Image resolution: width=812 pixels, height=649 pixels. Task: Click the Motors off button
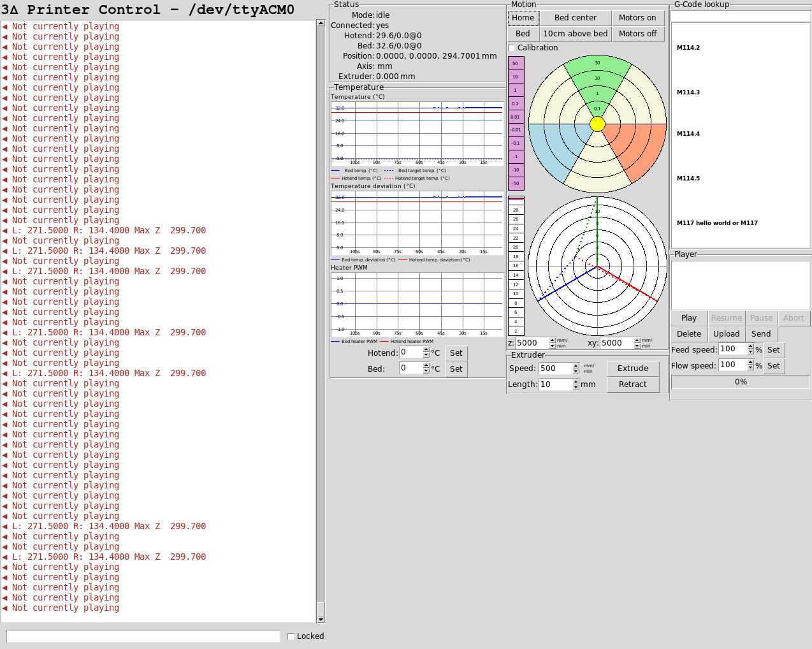pos(637,34)
